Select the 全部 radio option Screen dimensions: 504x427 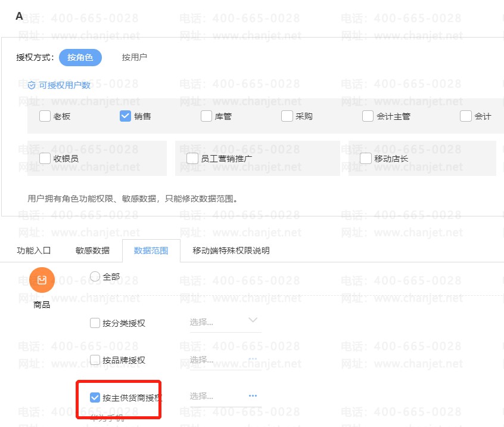point(95,276)
